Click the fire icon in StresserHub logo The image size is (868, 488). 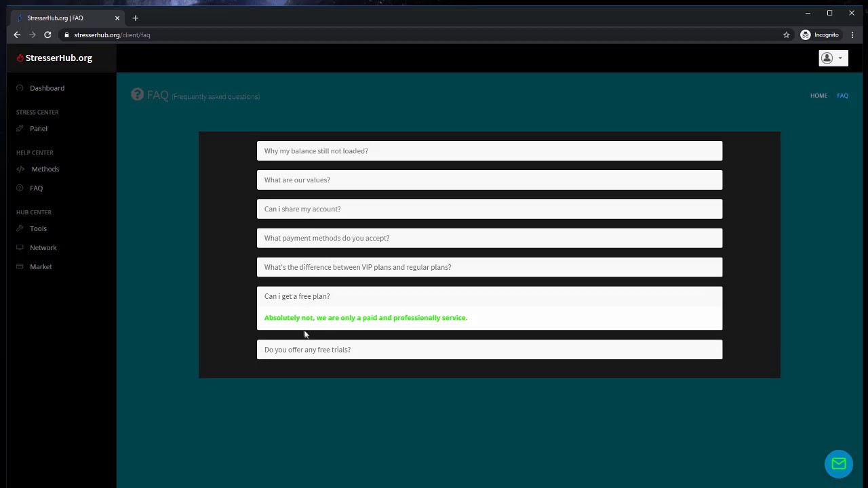(20, 58)
